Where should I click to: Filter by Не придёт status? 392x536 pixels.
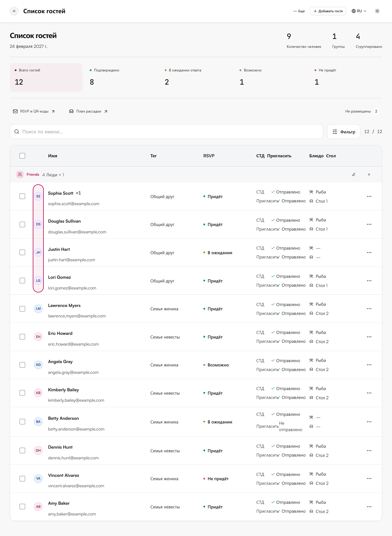coord(346,77)
